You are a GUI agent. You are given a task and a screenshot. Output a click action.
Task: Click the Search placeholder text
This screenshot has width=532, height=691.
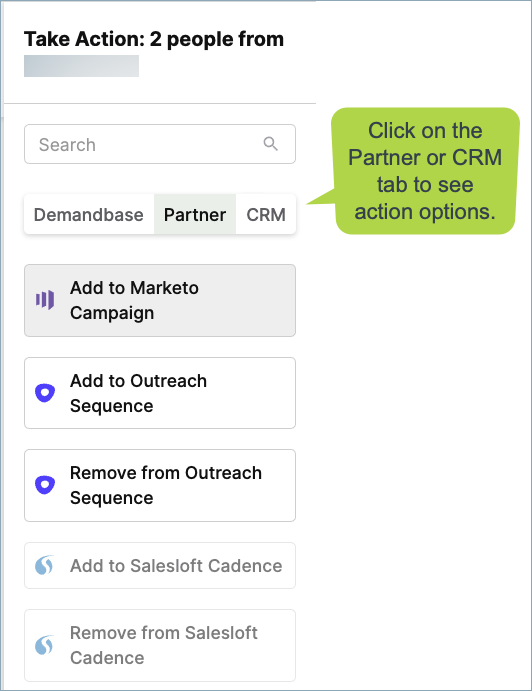pyautogui.click(x=67, y=145)
